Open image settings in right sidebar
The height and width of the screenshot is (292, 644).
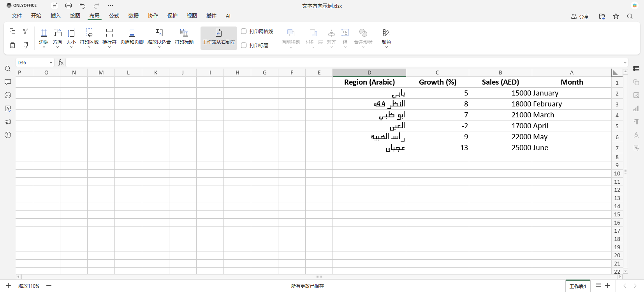636,96
